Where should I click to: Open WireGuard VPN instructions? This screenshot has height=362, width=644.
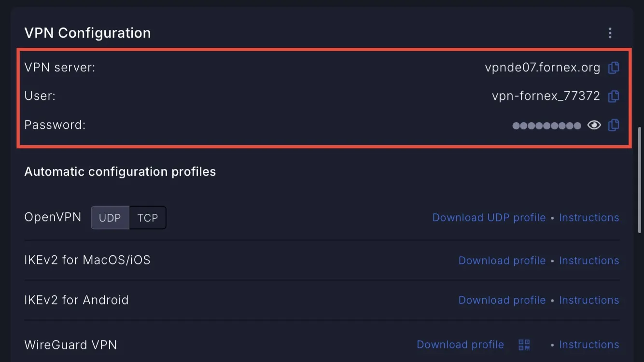coord(589,345)
